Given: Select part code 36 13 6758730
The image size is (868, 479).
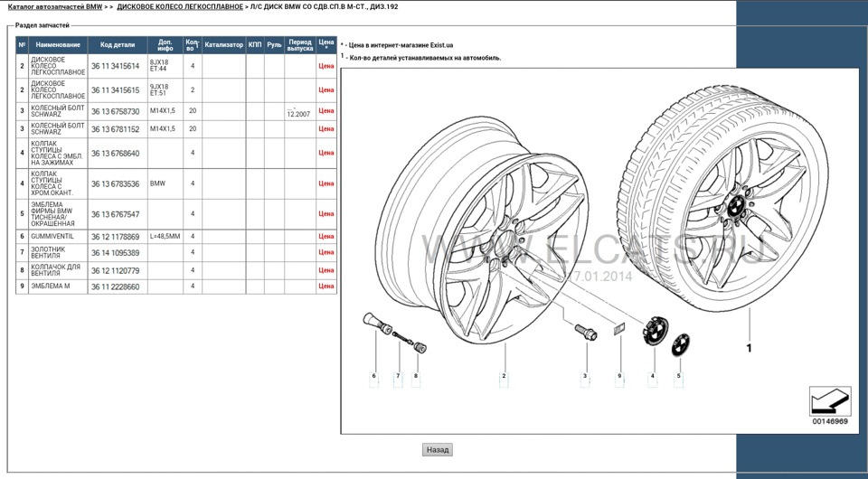Looking at the screenshot, I should (x=115, y=111).
